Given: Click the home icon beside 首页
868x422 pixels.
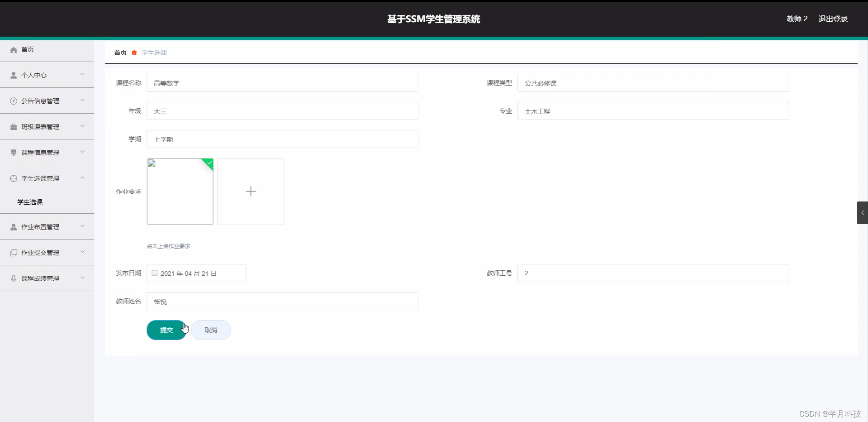Looking at the screenshot, I should click(x=13, y=49).
